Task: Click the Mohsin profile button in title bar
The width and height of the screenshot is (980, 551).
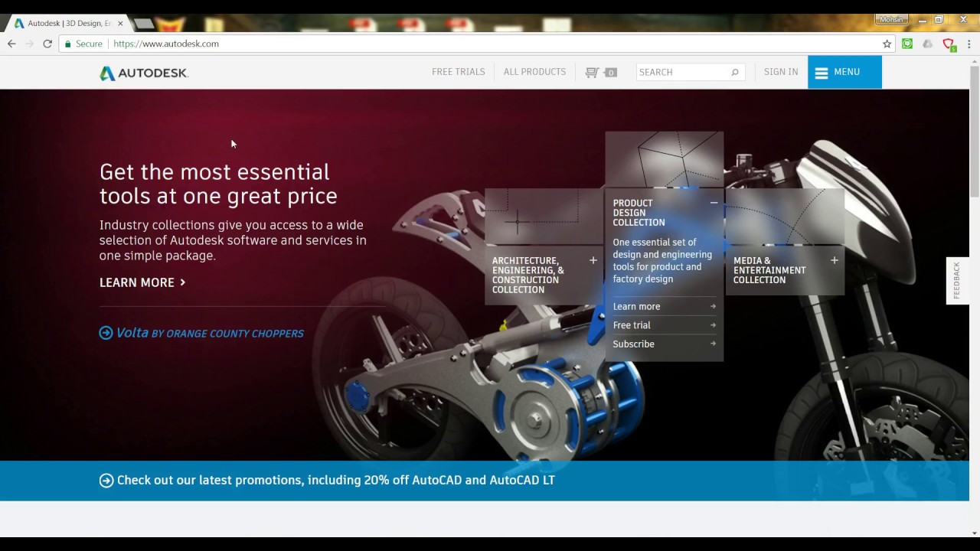Action: pyautogui.click(x=893, y=19)
